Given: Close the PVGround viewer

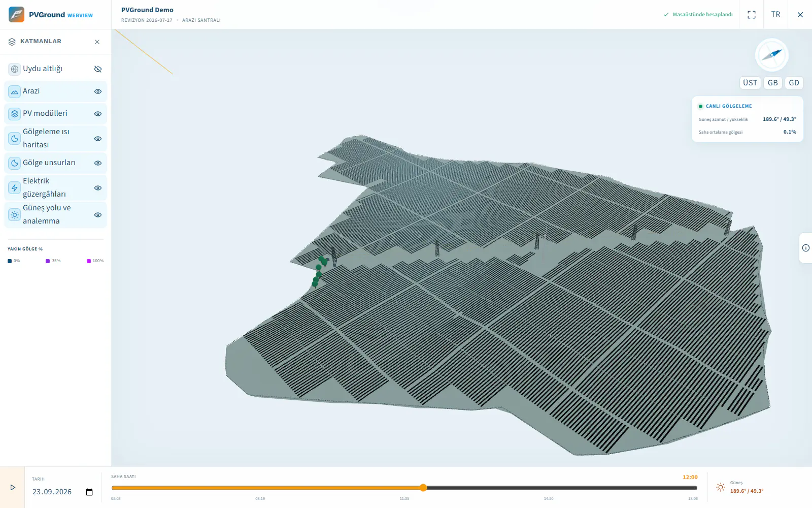Looking at the screenshot, I should (800, 15).
